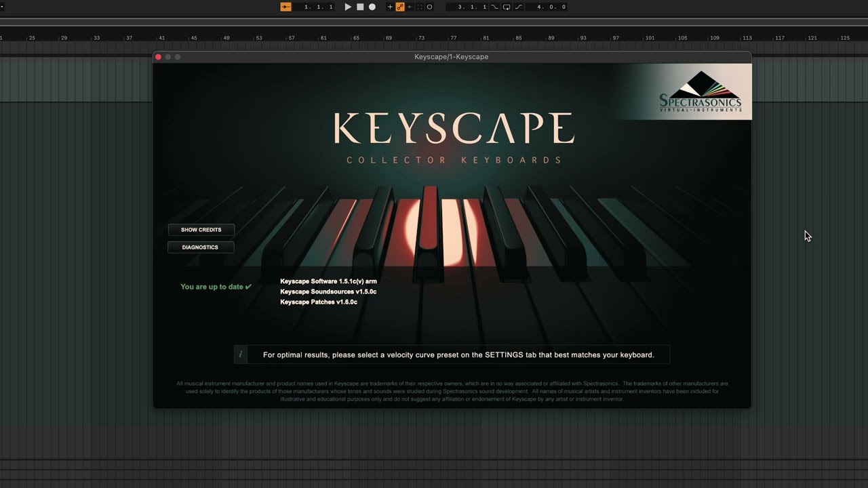Click the velocity curve preset message

tap(458, 354)
